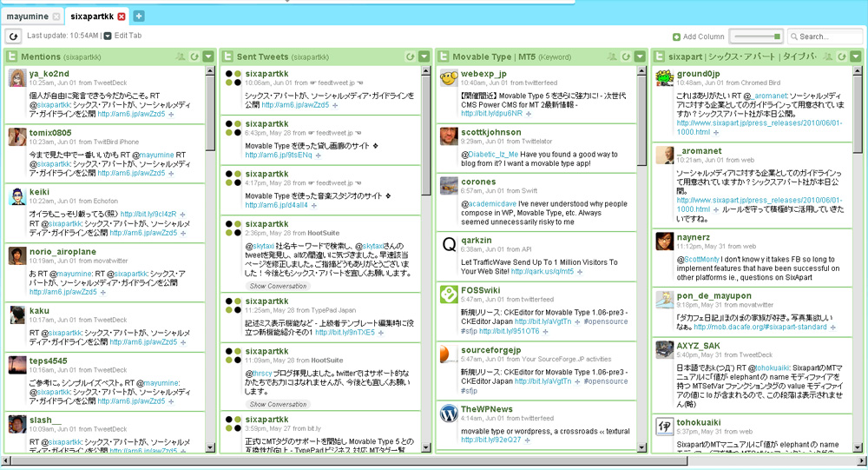Click the scroll-down arrow of the Movable Type column
Screen dimensions: 868x470
(641, 447)
